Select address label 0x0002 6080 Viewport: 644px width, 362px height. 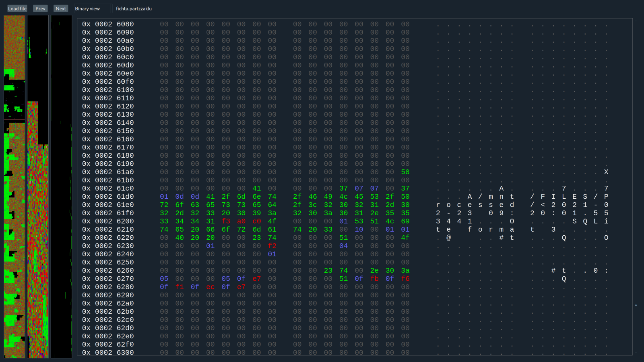click(108, 24)
